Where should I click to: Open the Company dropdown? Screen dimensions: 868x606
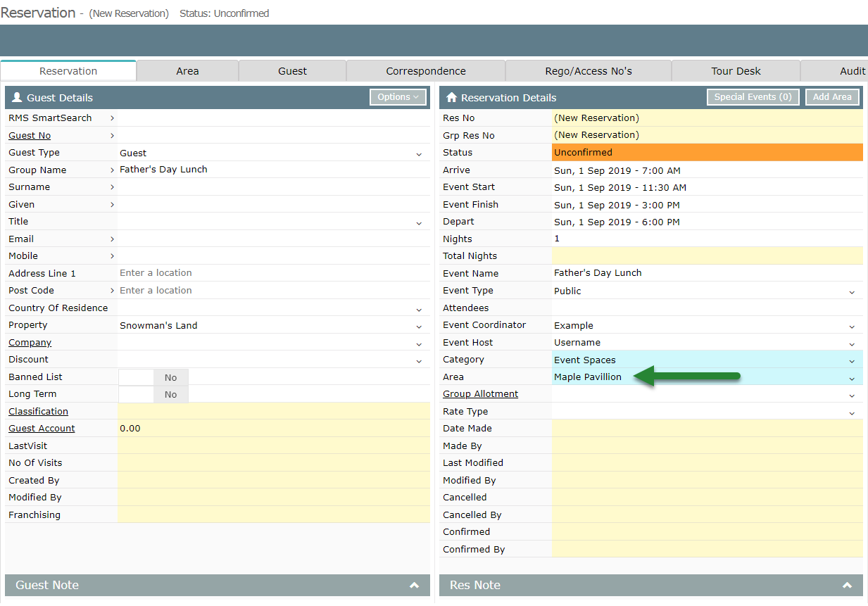click(419, 343)
